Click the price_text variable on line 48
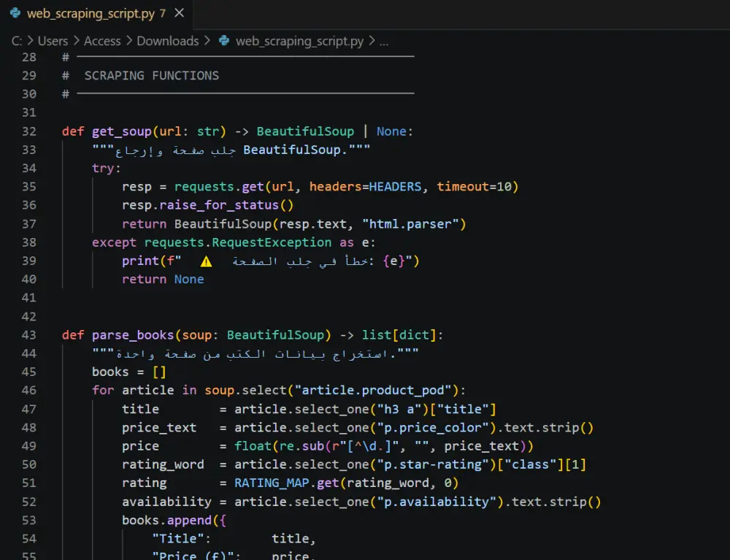730x560 pixels. click(x=159, y=428)
